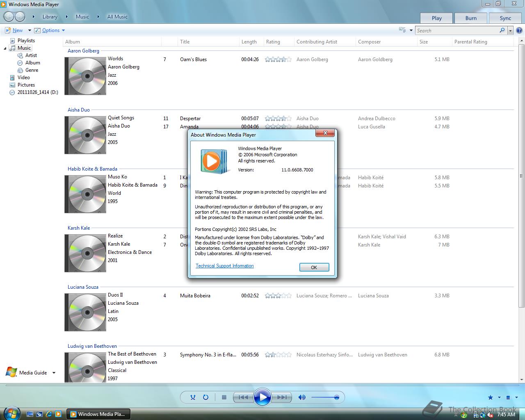Toggle shuffle mode in playback controls
Image resolution: width=525 pixels, height=420 pixels.
193,397
